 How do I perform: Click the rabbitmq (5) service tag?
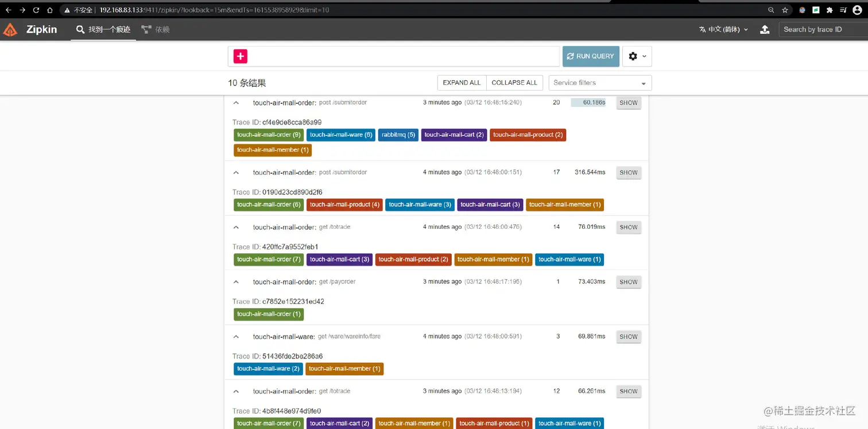[x=398, y=135]
